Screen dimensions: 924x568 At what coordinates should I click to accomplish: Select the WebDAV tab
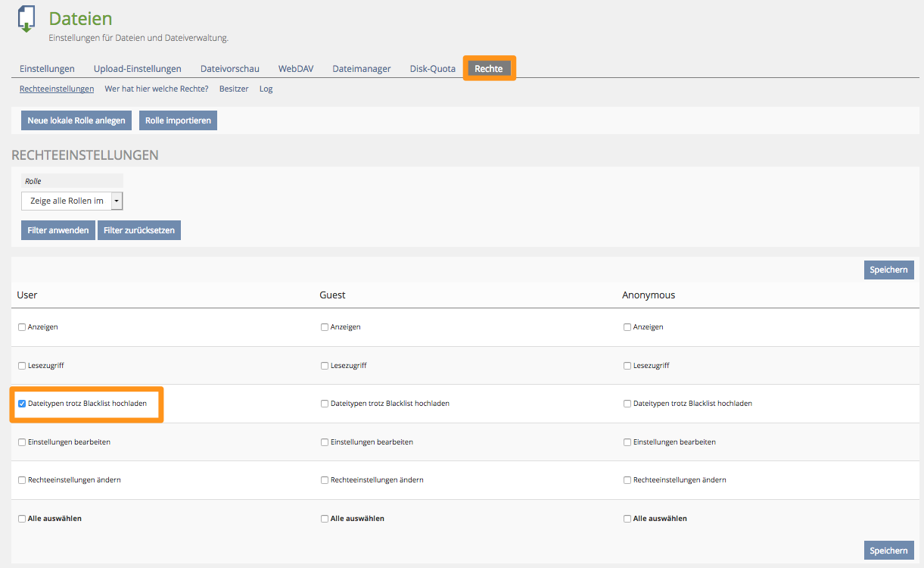295,69
